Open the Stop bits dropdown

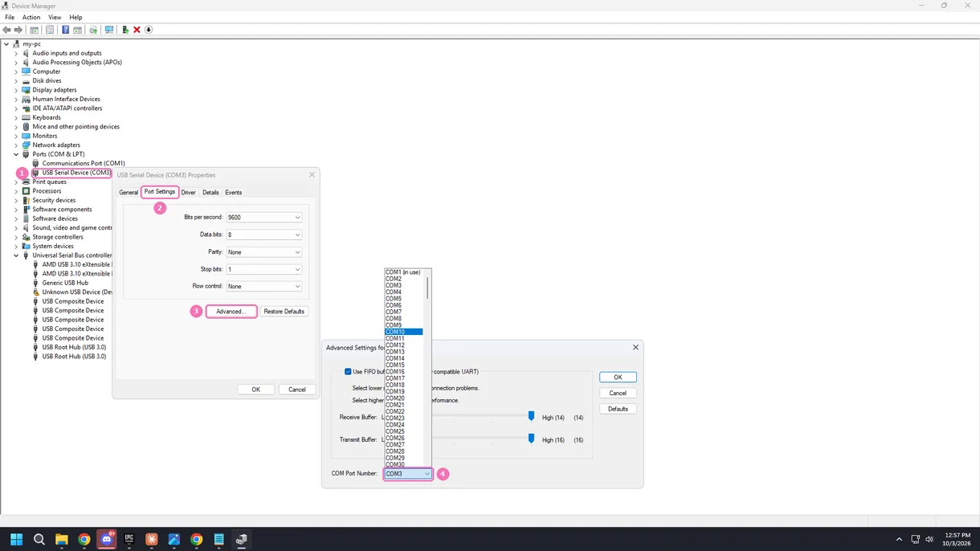click(263, 269)
